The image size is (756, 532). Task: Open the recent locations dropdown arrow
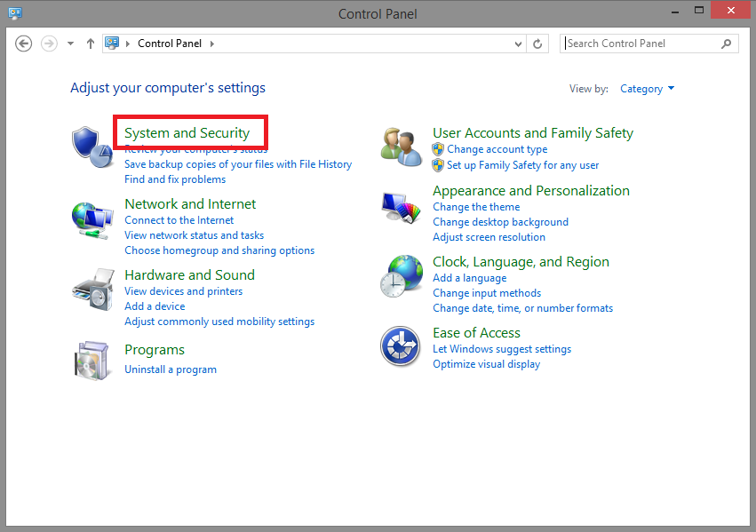(70, 44)
